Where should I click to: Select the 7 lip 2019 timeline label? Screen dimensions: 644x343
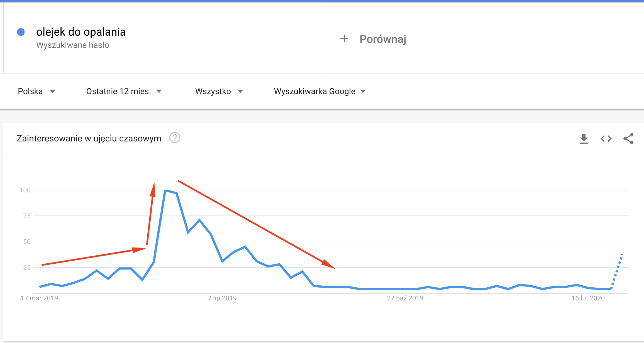pos(222,298)
